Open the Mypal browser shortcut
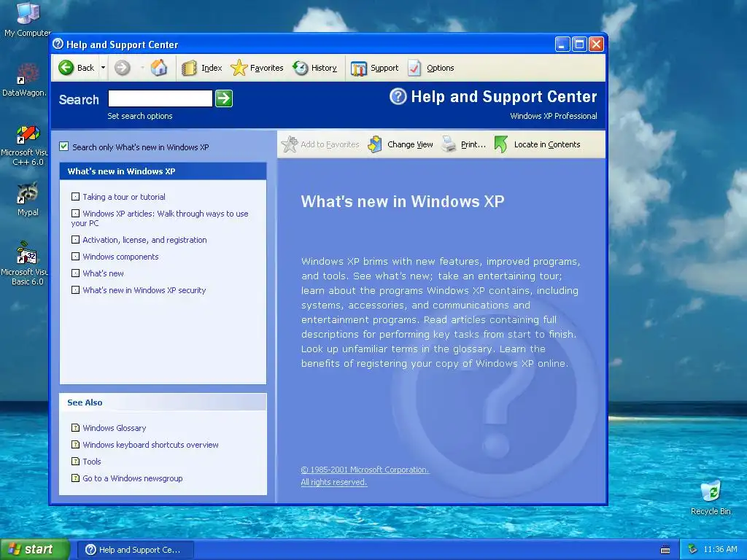This screenshot has height=560, width=747. click(x=28, y=199)
